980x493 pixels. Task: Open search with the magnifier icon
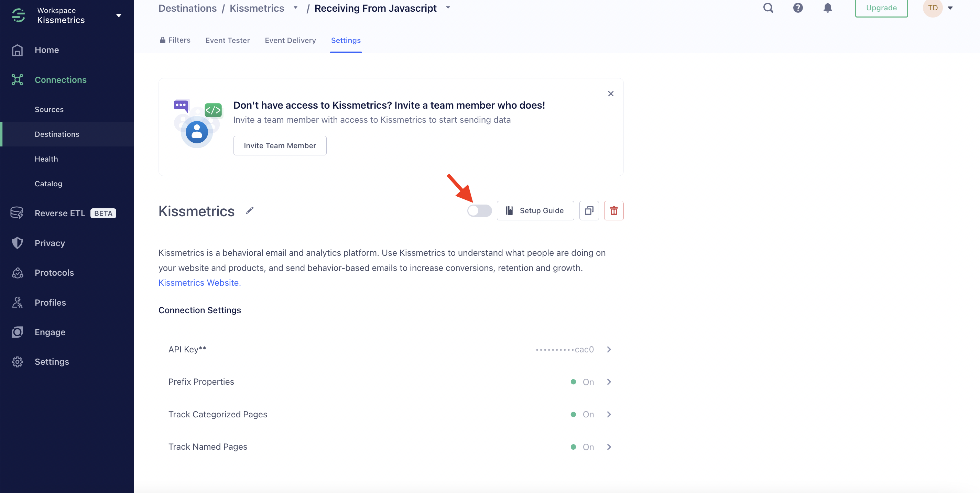(768, 8)
